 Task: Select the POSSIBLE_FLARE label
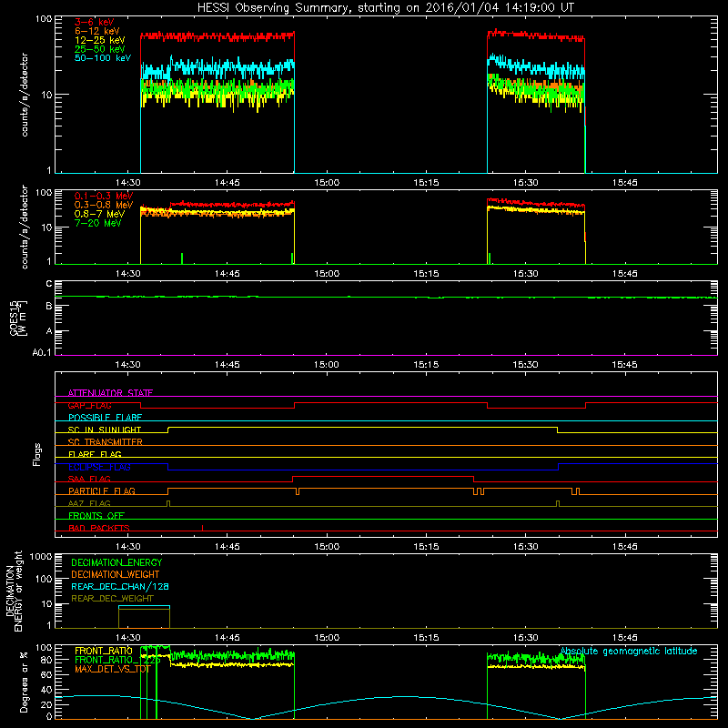(105, 418)
